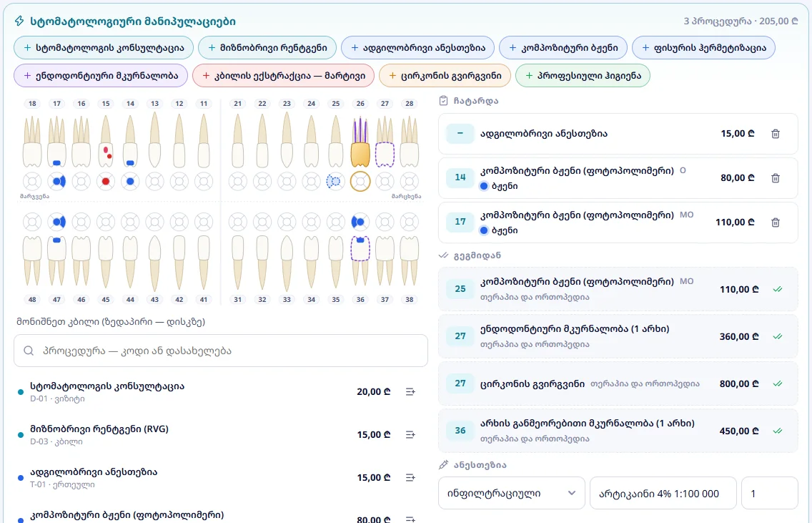Screen dimensions: 812x523
Task: Add კომპოზიტური ბჟენი quick procedure chip
Action: click(x=563, y=48)
